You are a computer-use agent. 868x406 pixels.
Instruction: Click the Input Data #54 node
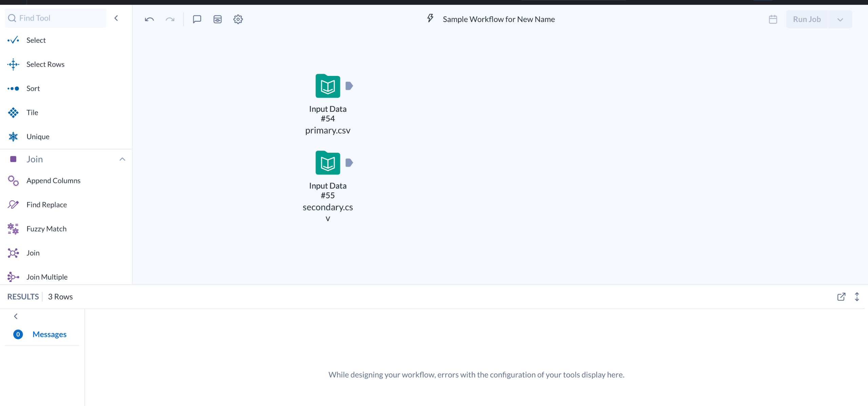click(x=328, y=86)
